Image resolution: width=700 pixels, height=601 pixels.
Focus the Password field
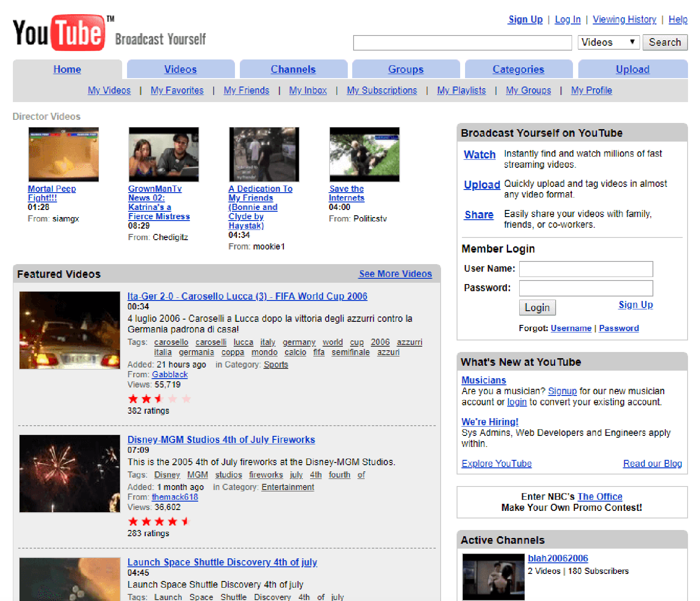[x=586, y=288]
